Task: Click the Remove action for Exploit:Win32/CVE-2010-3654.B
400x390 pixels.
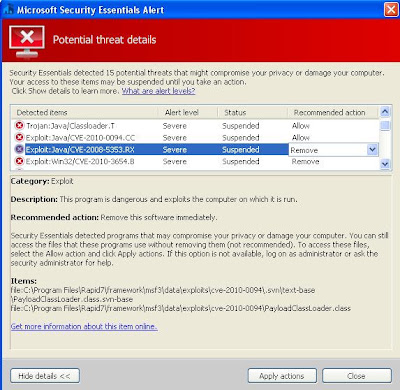Action: coord(305,161)
